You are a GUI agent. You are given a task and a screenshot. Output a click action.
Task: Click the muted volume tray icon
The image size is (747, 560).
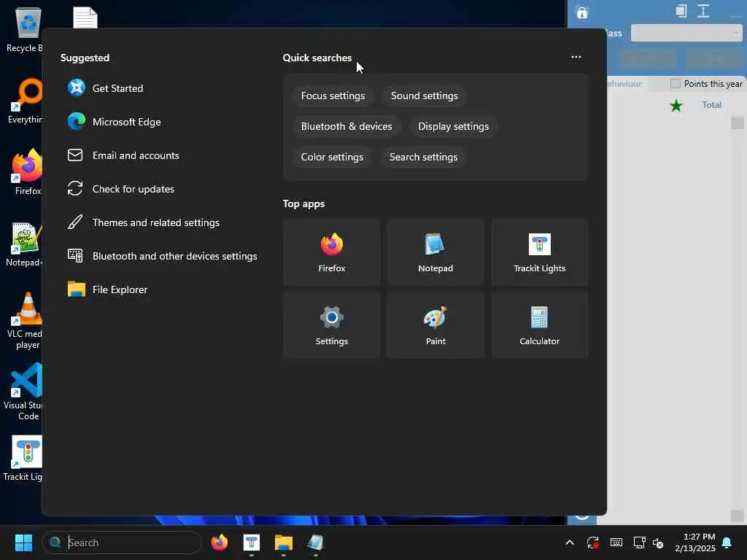(x=658, y=542)
